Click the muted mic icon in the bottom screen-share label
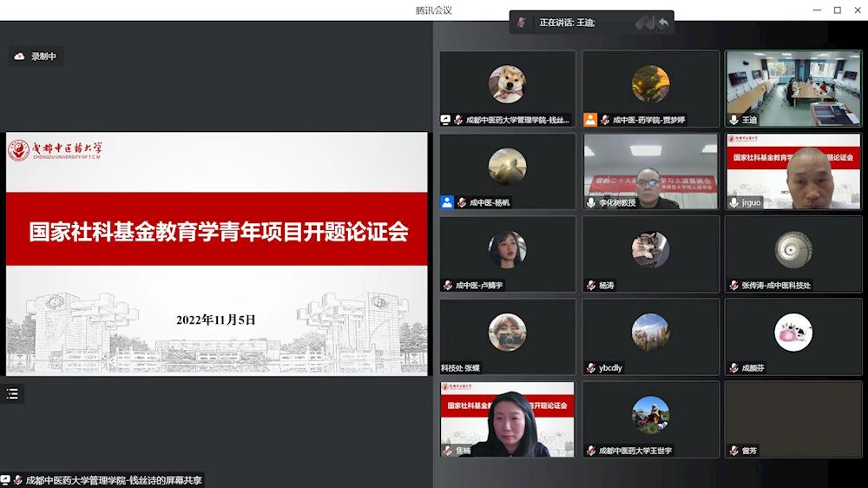The height and width of the screenshot is (488, 868). (x=17, y=480)
